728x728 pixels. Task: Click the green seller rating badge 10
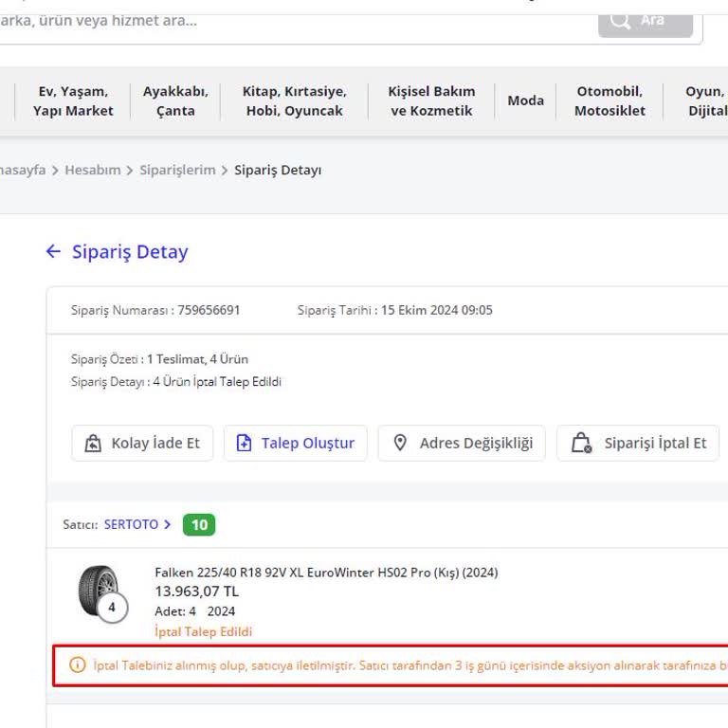[199, 524]
